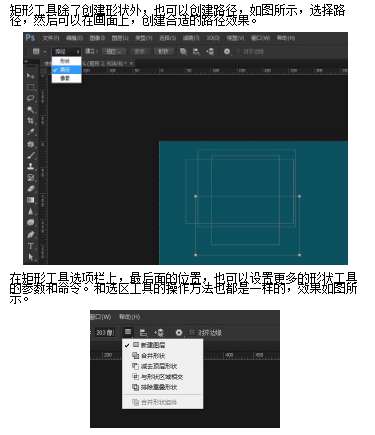This screenshot has width=375, height=435.
Task: Select the Eraser tool
Action: pos(31,189)
